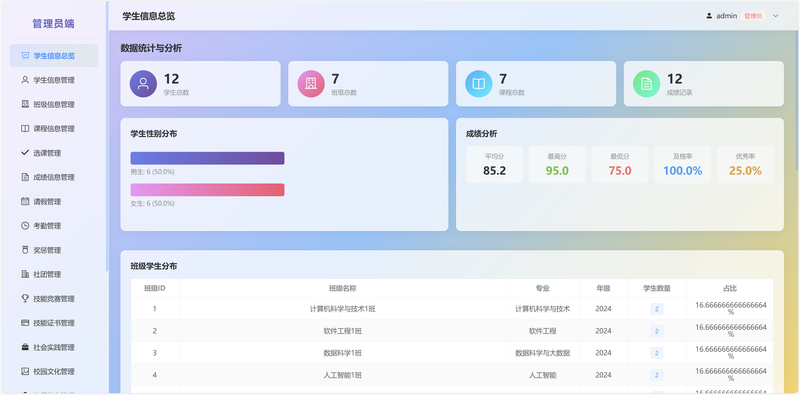Open 课程信息管理 menu item
The width and height of the screenshot is (800, 395).
[54, 129]
